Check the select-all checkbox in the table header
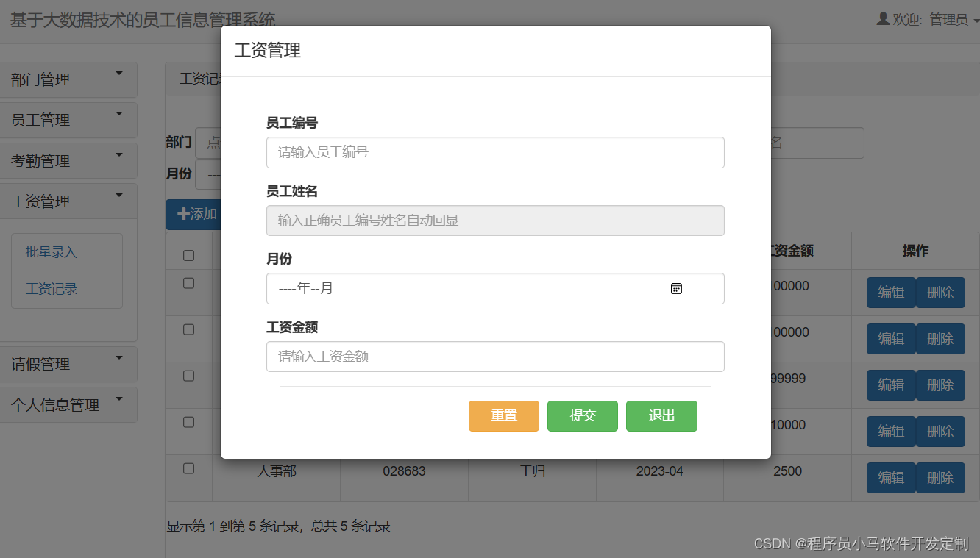The image size is (980, 558). (x=189, y=254)
